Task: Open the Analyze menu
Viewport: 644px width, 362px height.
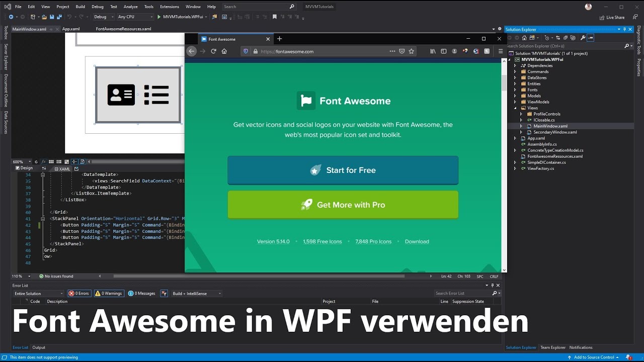Action: click(x=130, y=7)
